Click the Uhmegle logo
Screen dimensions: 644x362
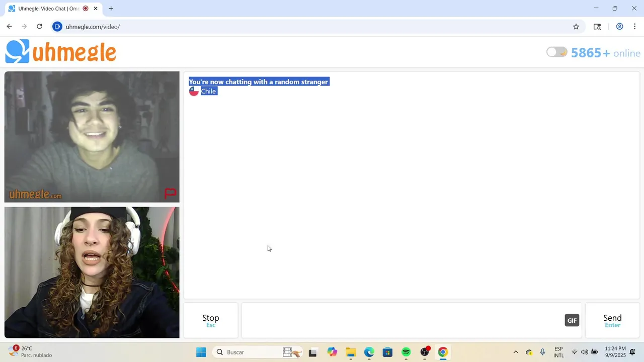[61, 52]
